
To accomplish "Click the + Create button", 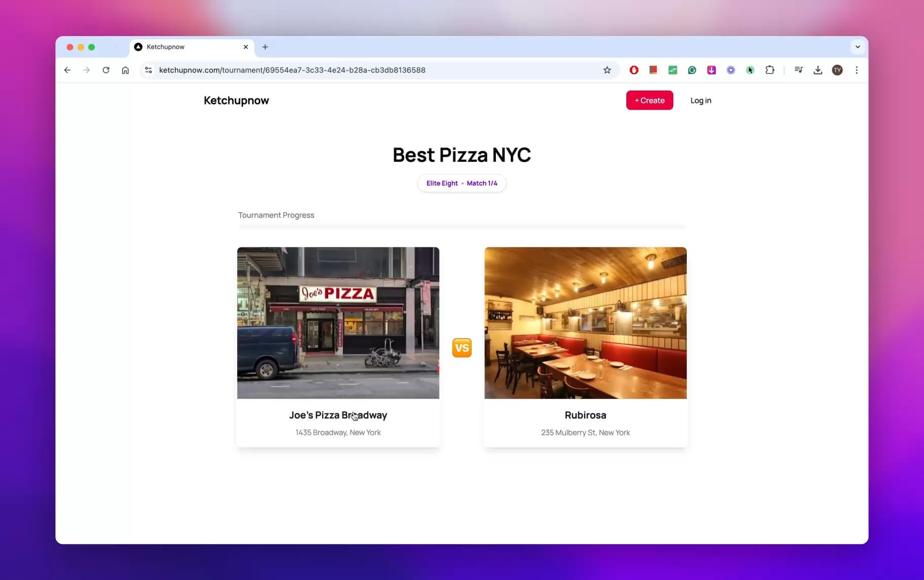I will click(x=649, y=100).
